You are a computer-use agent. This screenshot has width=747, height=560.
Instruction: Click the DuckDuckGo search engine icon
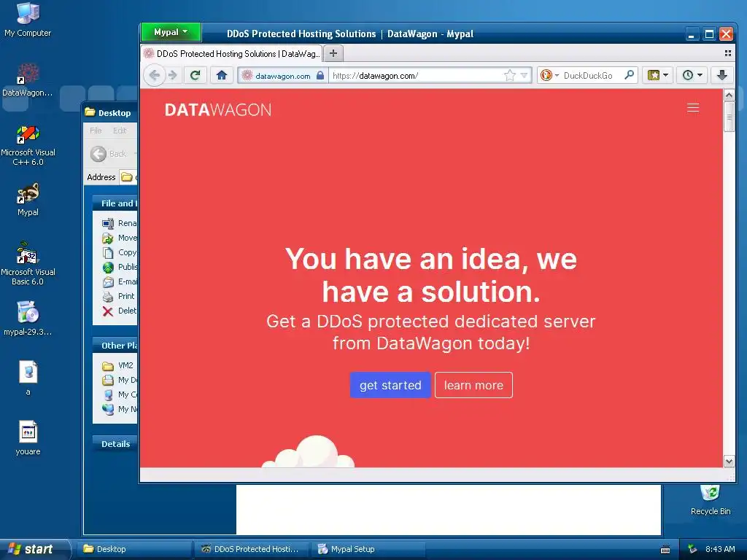546,75
